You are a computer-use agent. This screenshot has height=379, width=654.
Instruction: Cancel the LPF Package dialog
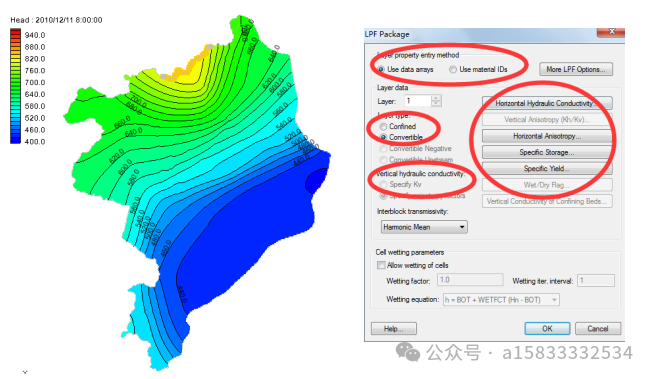click(x=598, y=329)
